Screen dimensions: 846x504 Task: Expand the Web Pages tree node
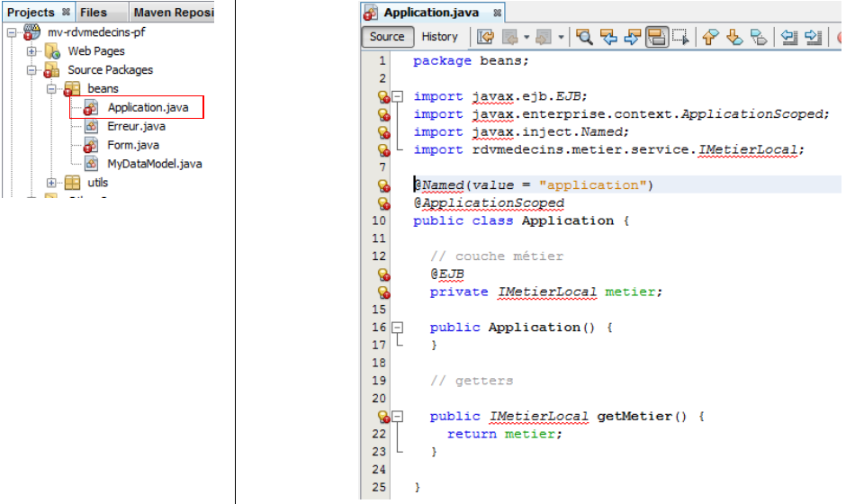31,51
